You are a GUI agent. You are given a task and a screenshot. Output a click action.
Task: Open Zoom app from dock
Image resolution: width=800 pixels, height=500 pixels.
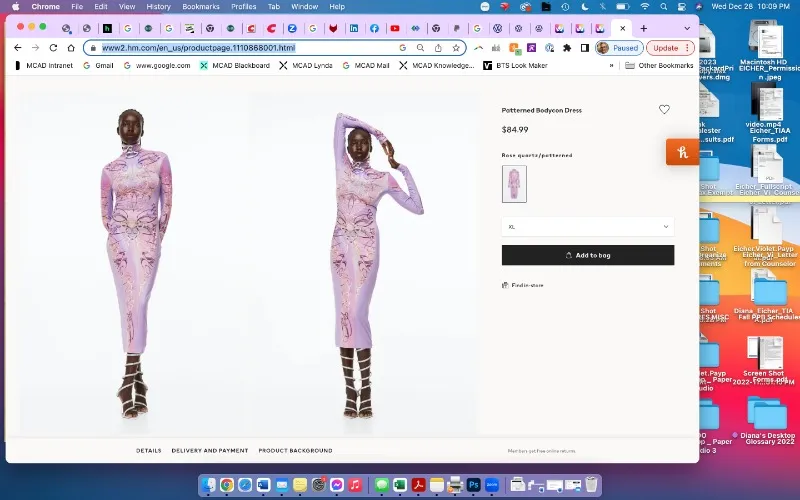point(492,485)
